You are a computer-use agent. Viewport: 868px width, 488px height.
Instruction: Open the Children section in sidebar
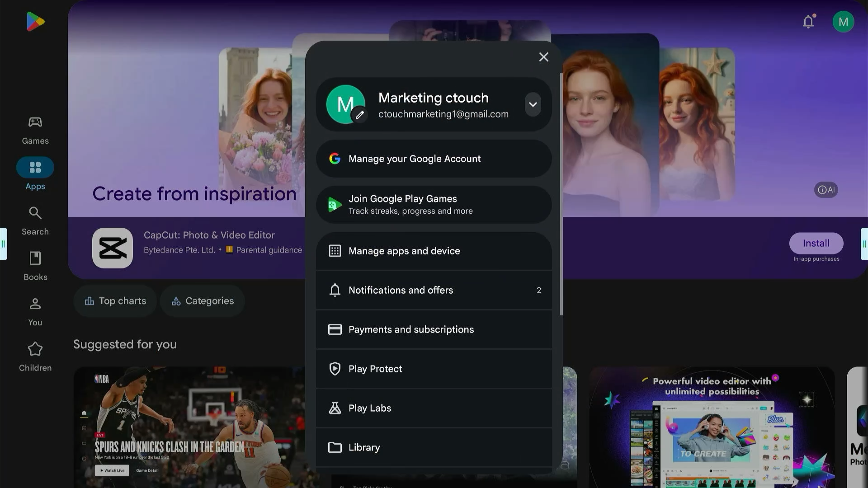[35, 357]
